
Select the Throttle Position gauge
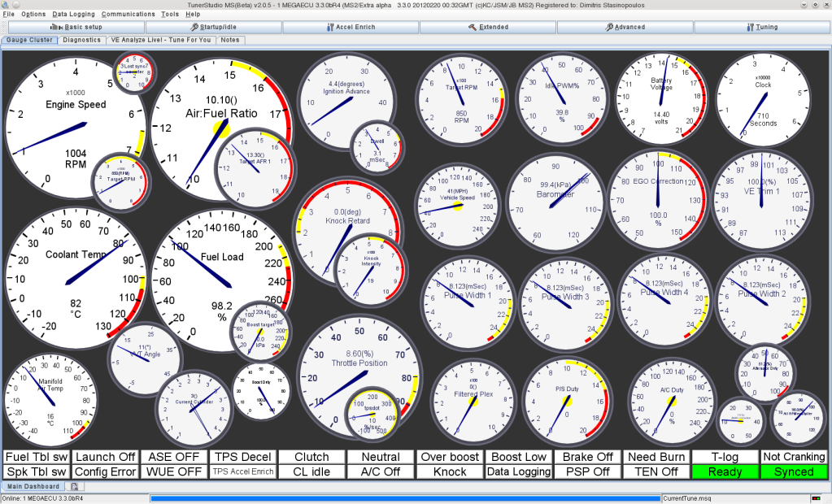click(x=359, y=378)
